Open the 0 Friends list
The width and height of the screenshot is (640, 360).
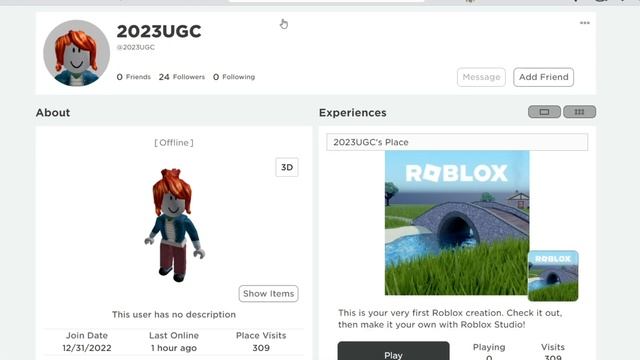click(133, 77)
